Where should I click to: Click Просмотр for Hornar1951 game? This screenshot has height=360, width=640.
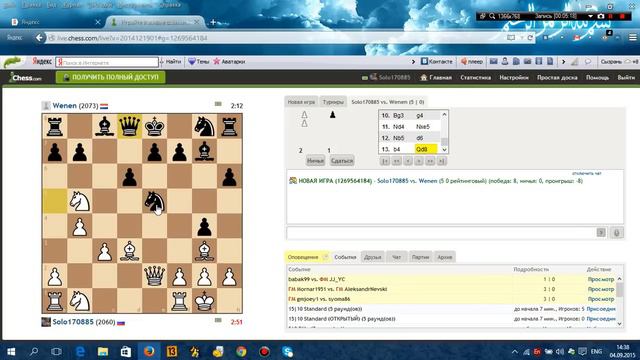pos(601,289)
